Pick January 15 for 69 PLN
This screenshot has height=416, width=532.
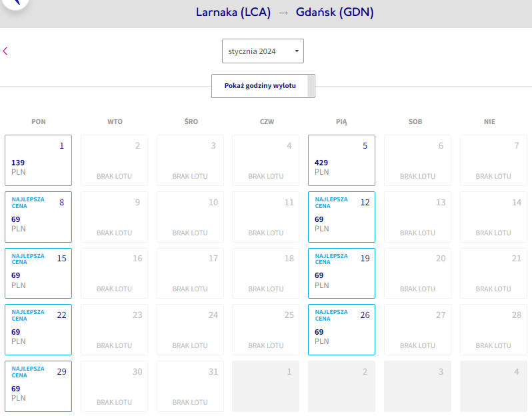point(39,273)
